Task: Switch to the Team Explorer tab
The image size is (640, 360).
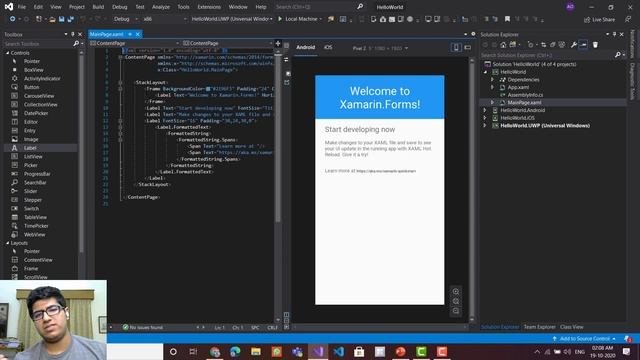Action: (539, 327)
